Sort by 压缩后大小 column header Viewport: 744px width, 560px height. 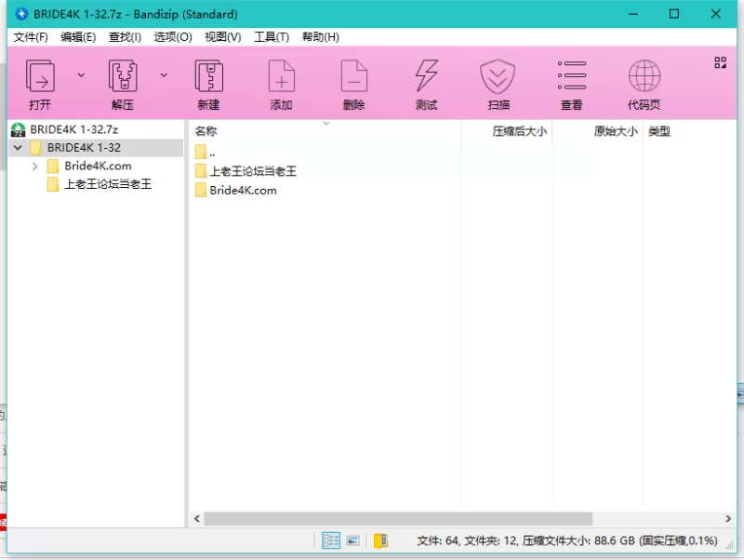[x=520, y=131]
